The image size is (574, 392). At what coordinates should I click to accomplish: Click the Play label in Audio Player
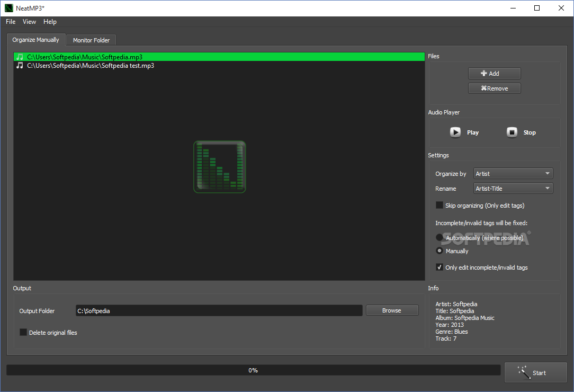pos(473,132)
